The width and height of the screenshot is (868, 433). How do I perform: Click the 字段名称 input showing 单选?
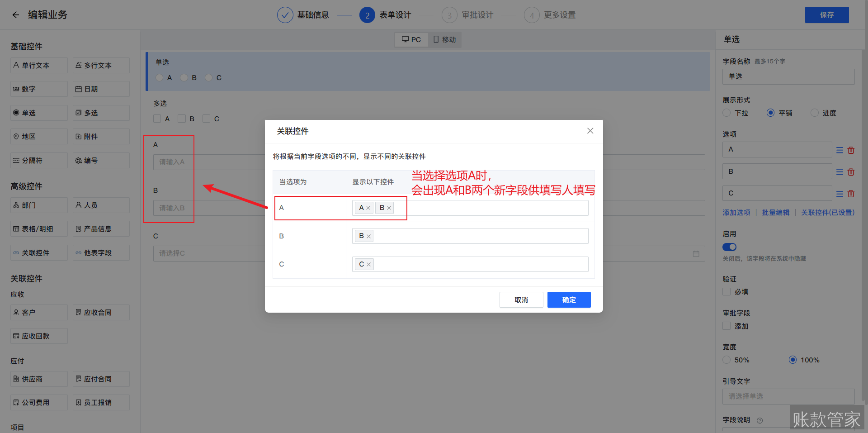[x=788, y=76]
